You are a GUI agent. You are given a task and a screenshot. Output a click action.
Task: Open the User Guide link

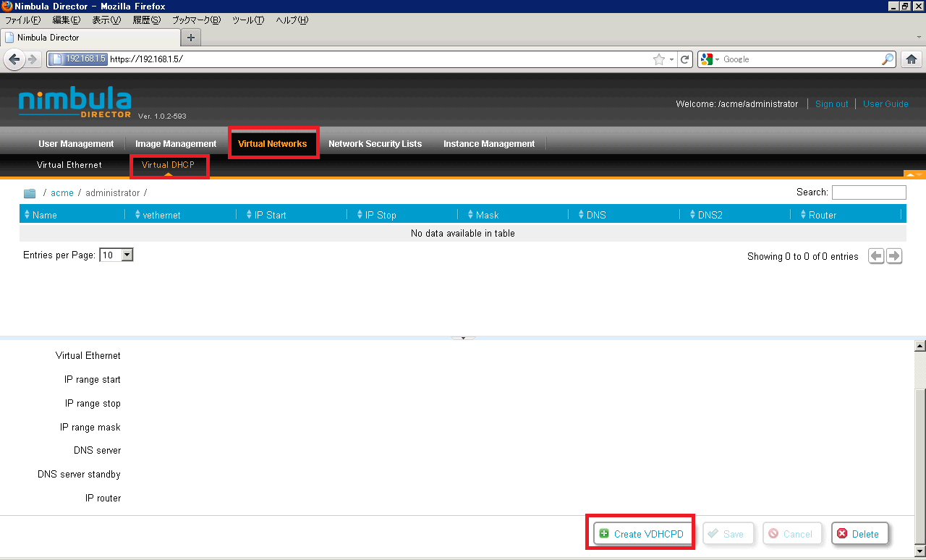pos(885,104)
